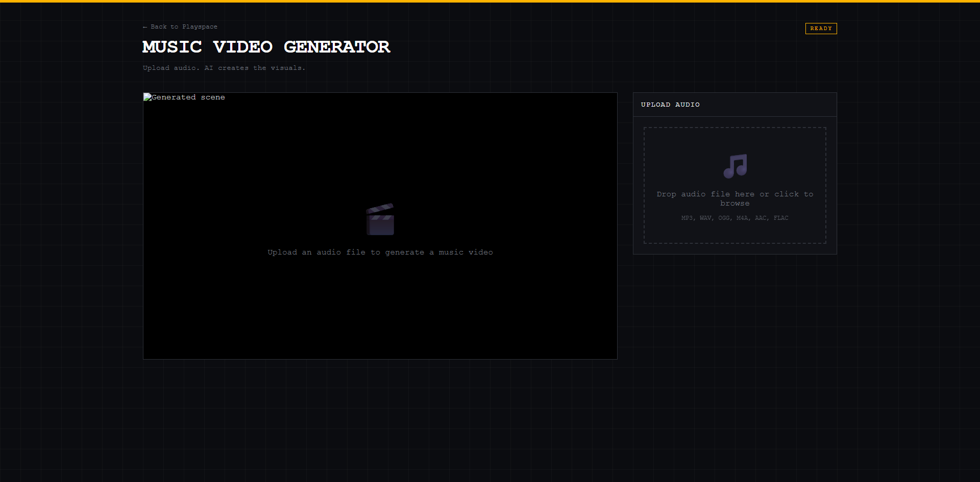Click the subtitle Upload audio AI creates the visuals
Image resolution: width=980 pixels, height=482 pixels.
(x=224, y=67)
